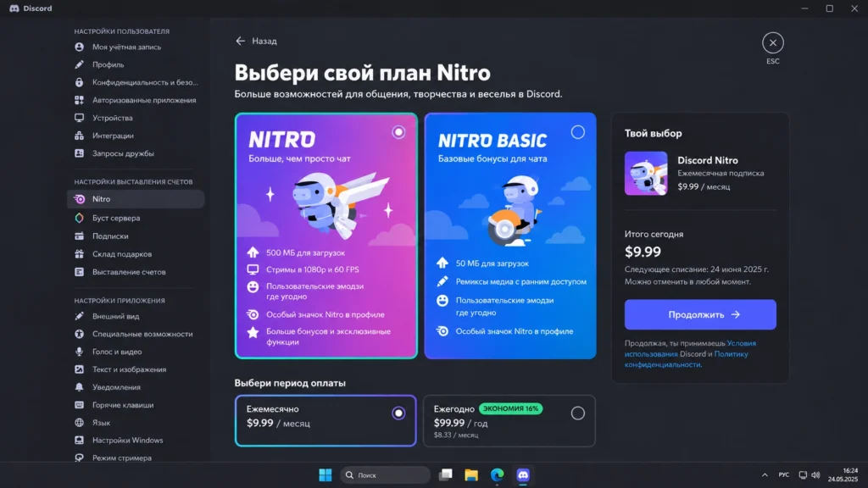Open the My Account user icon

(x=79, y=47)
